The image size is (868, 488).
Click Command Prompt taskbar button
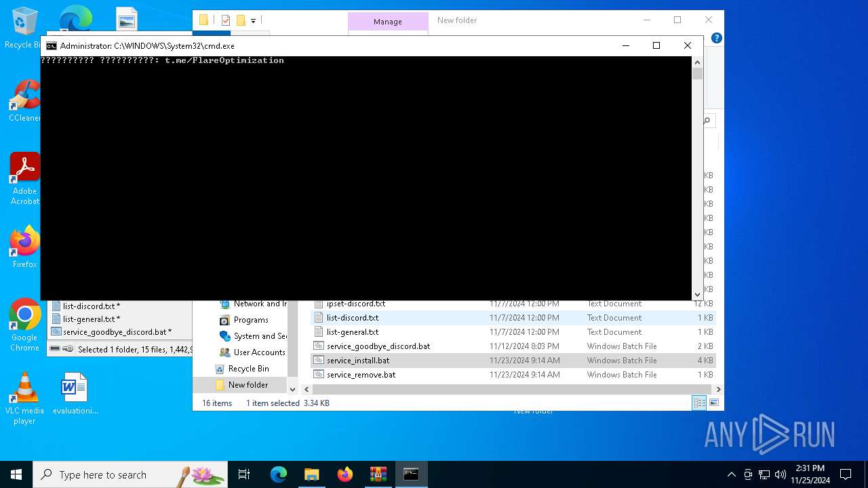(x=411, y=474)
